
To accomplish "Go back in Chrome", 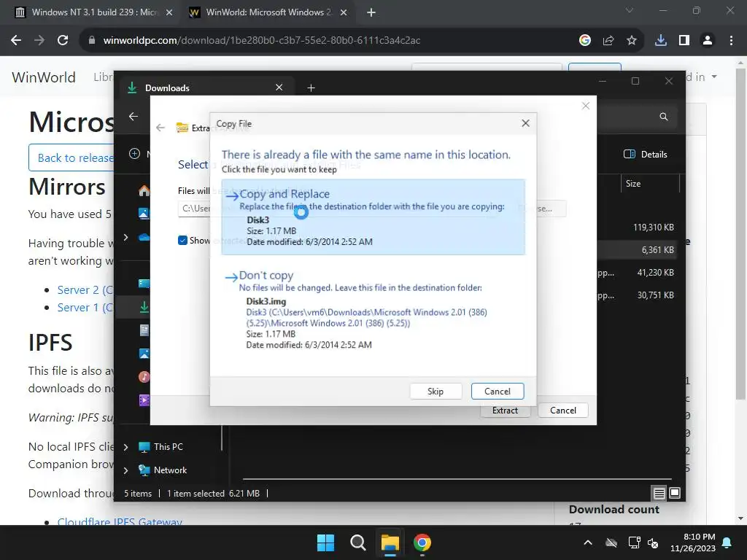I will coord(16,41).
